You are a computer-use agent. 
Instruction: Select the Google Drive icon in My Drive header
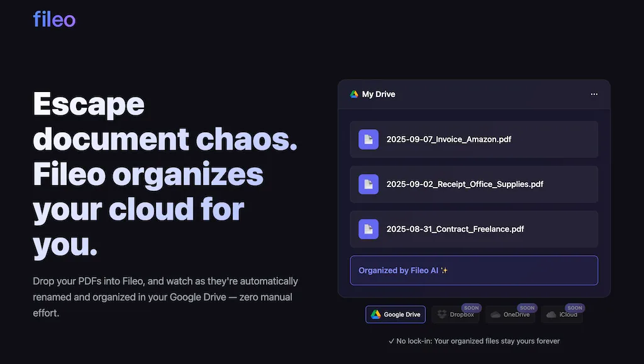355,94
